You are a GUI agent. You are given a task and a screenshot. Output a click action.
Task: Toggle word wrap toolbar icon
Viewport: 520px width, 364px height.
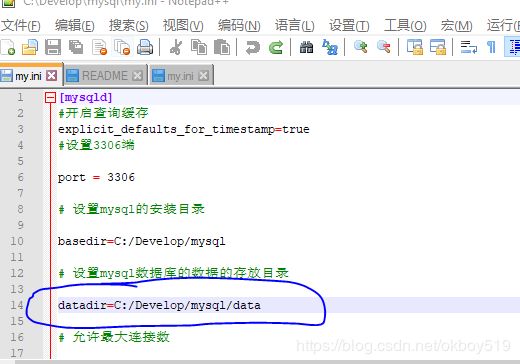click(468, 47)
